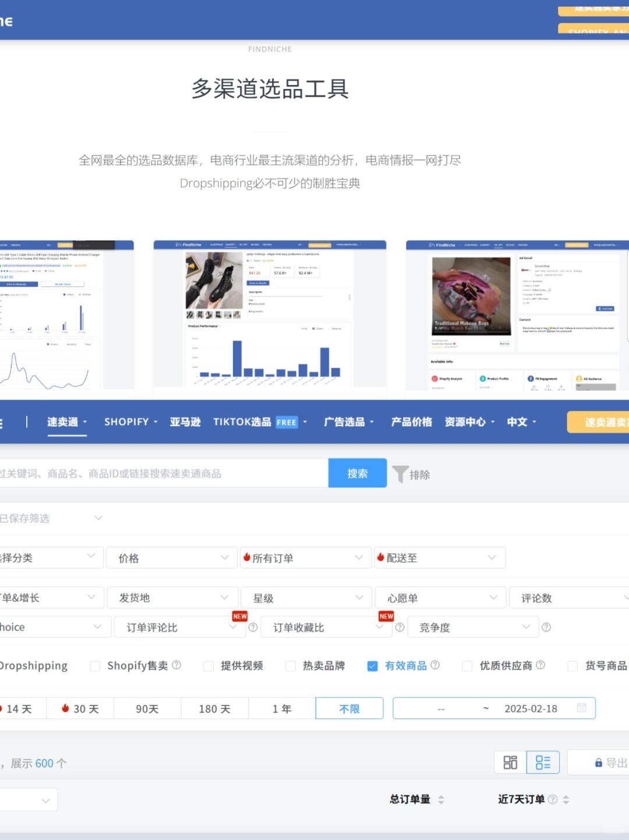
Task: Open the 资源中心 menu
Action: pyautogui.click(x=469, y=422)
